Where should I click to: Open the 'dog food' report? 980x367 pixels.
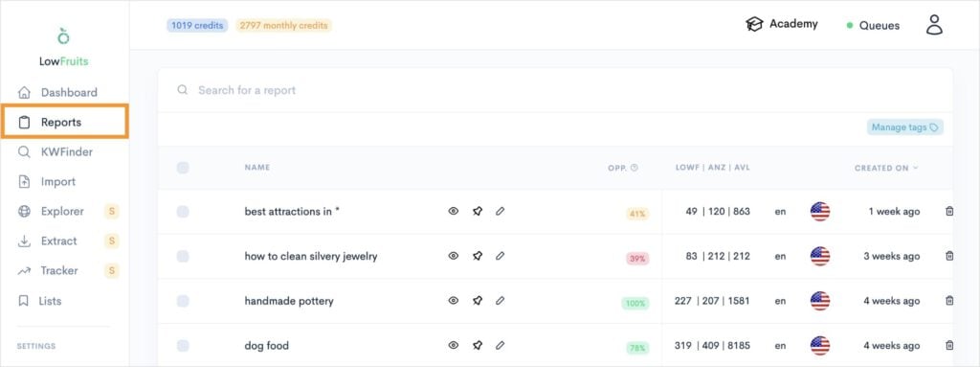[266, 346]
